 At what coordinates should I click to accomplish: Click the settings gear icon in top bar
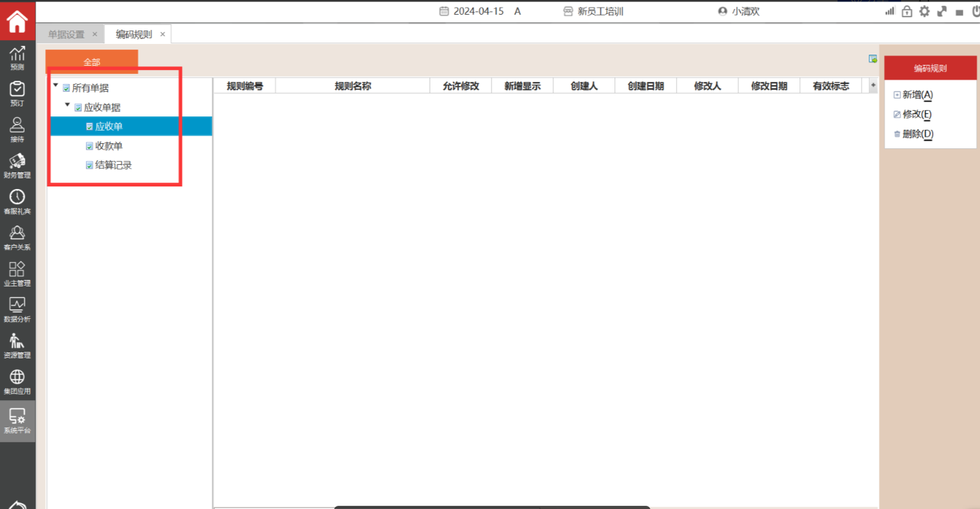(924, 11)
